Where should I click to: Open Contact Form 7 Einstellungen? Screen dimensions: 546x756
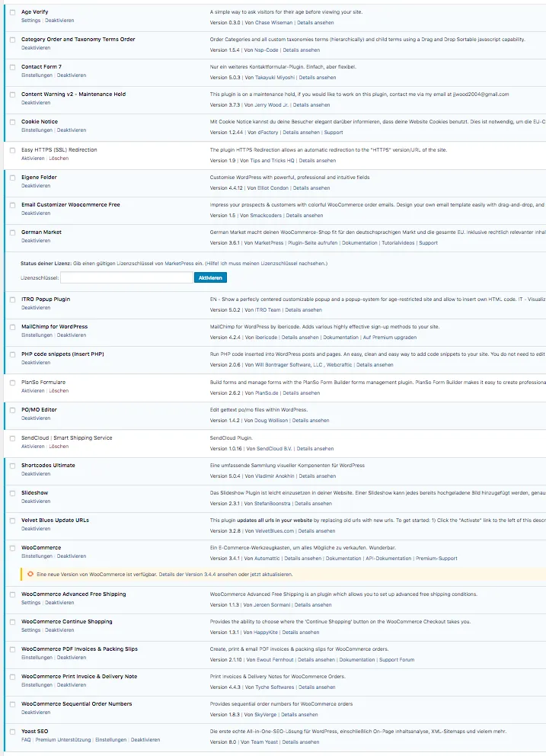point(37,75)
